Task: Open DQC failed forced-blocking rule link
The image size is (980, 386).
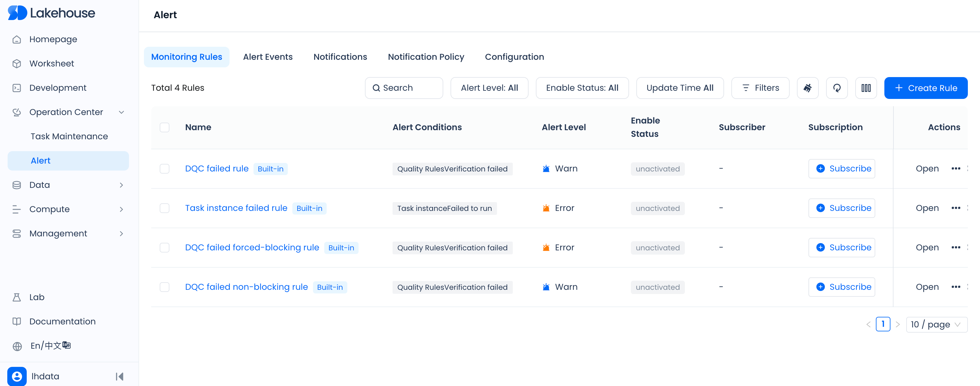Action: point(252,248)
